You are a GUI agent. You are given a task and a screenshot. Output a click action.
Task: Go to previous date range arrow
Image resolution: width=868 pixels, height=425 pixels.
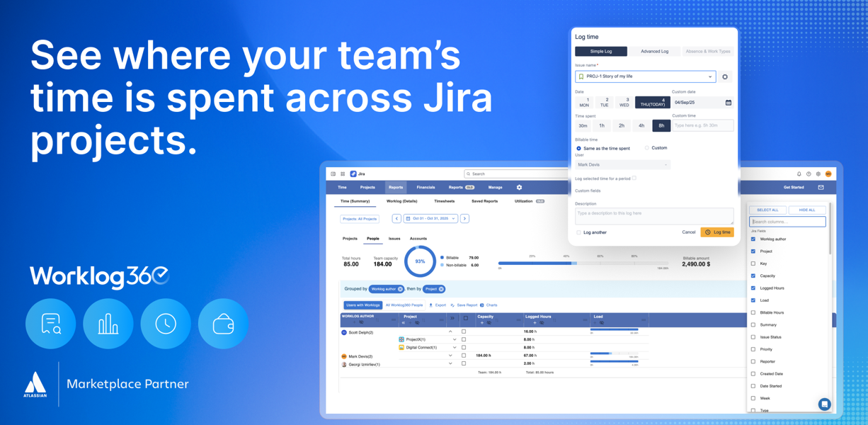coord(396,219)
